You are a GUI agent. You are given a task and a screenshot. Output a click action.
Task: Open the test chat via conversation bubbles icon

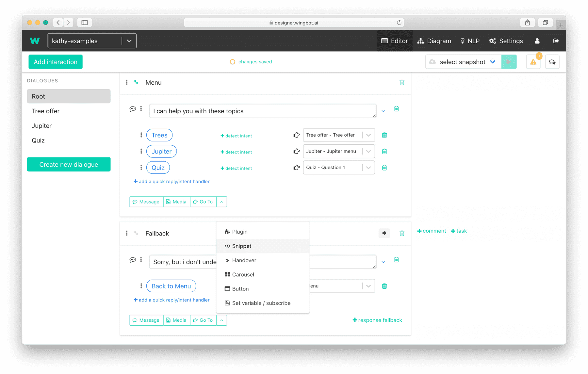[552, 62]
